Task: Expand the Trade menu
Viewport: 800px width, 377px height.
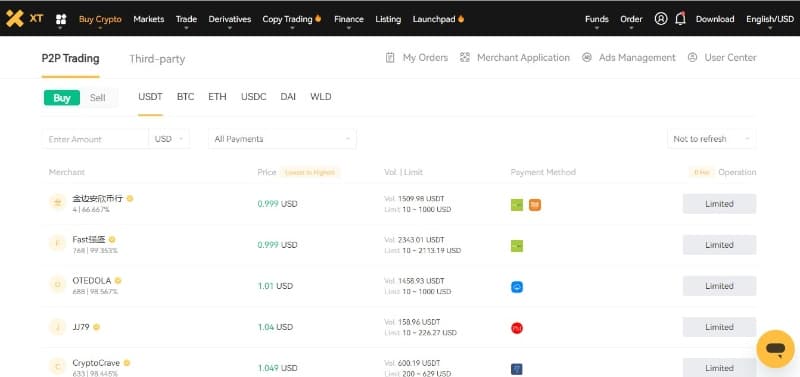Action: [186, 19]
